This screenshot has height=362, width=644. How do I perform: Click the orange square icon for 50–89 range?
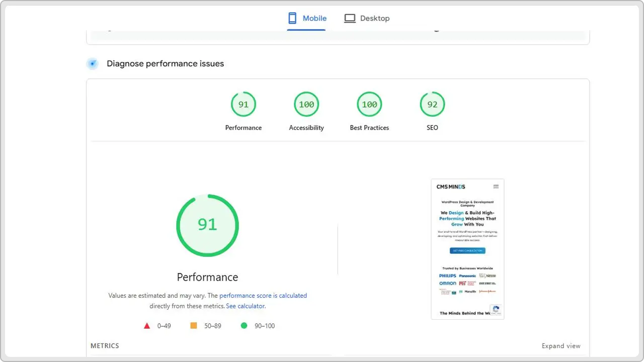pos(194,325)
